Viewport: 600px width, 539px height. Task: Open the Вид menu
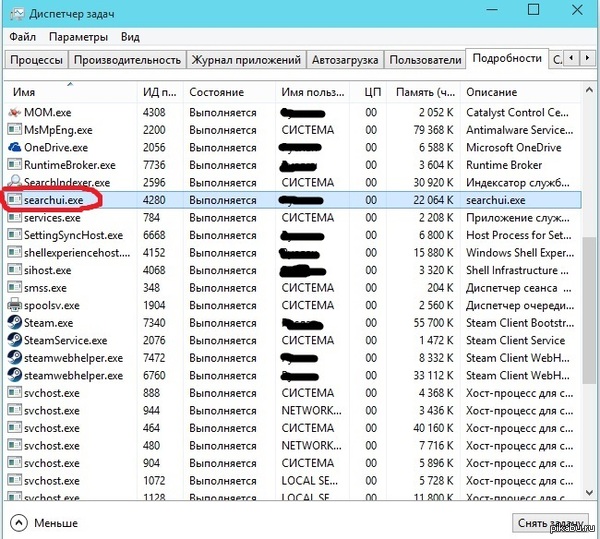point(130,37)
